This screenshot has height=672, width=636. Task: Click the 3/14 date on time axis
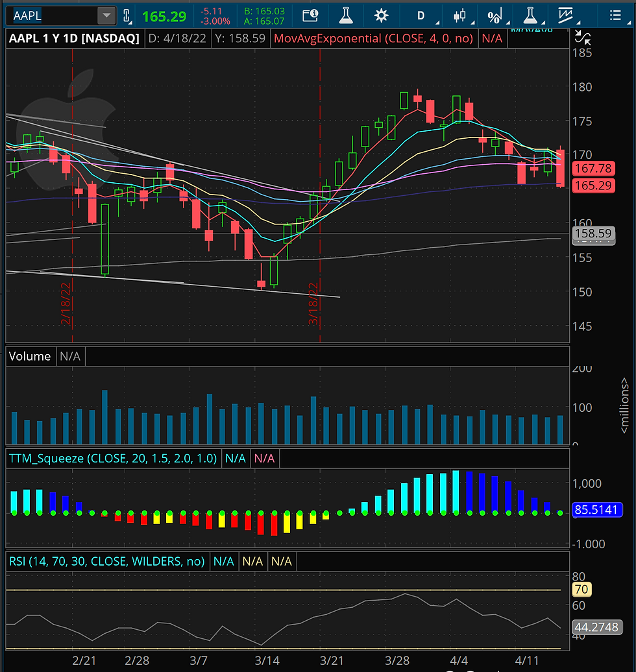267,660
